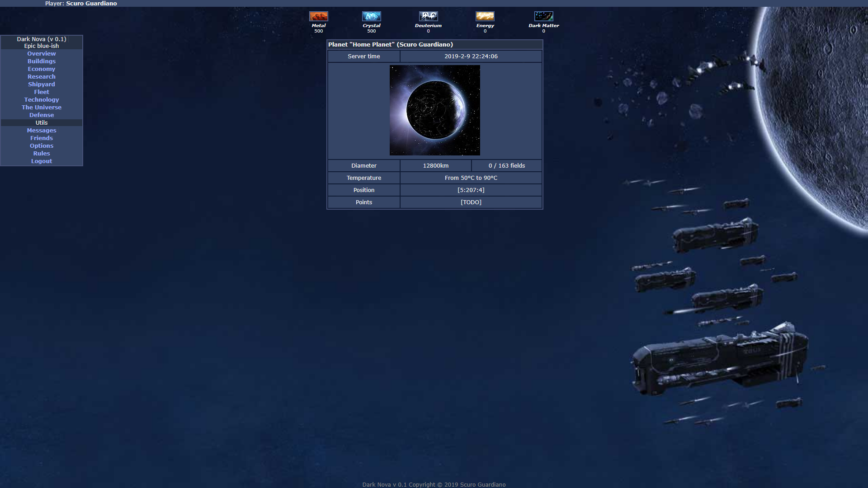The width and height of the screenshot is (868, 488).
Task: Navigate to The Universe menu
Action: 41,107
